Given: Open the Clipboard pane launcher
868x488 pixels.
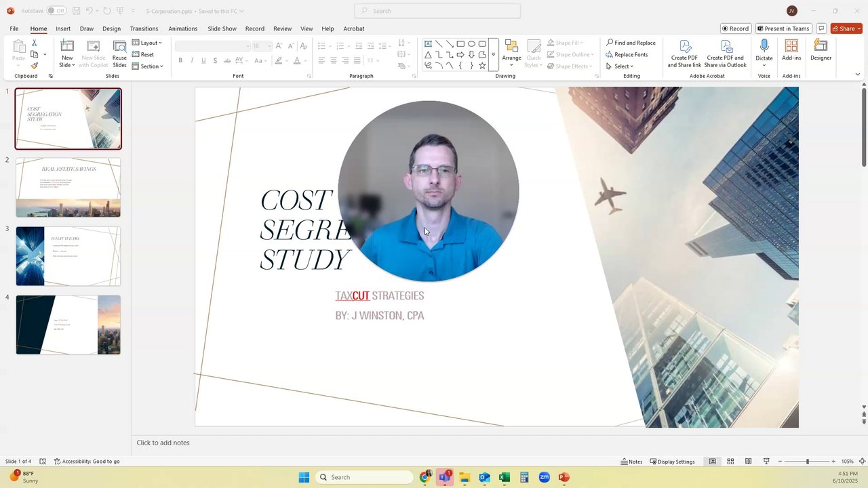Looking at the screenshot, I should 50,76.
